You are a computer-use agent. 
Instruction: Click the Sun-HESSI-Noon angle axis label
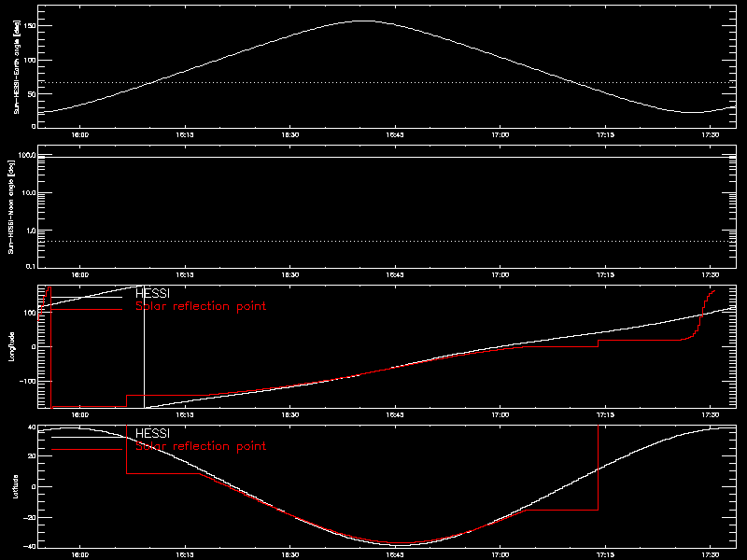point(11,206)
